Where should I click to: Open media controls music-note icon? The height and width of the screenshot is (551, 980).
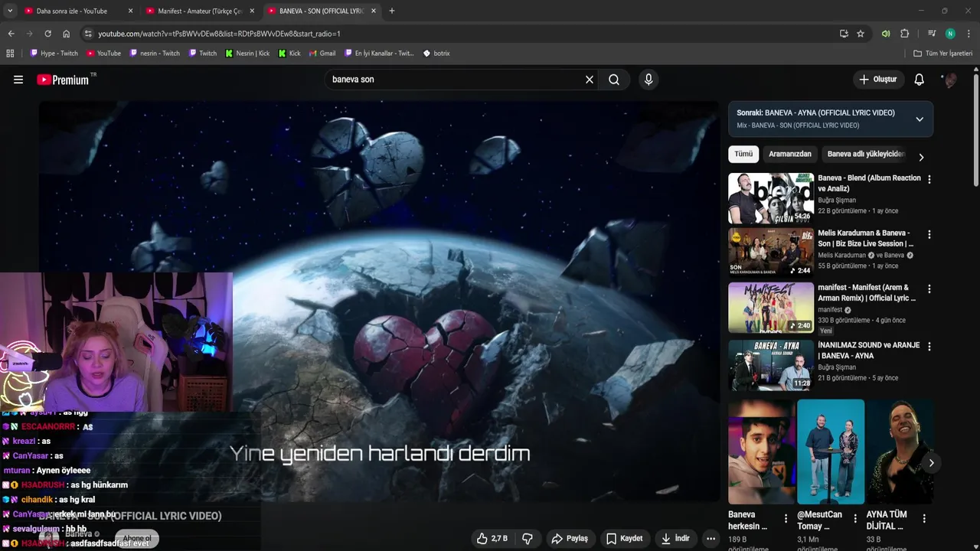pyautogui.click(x=932, y=34)
